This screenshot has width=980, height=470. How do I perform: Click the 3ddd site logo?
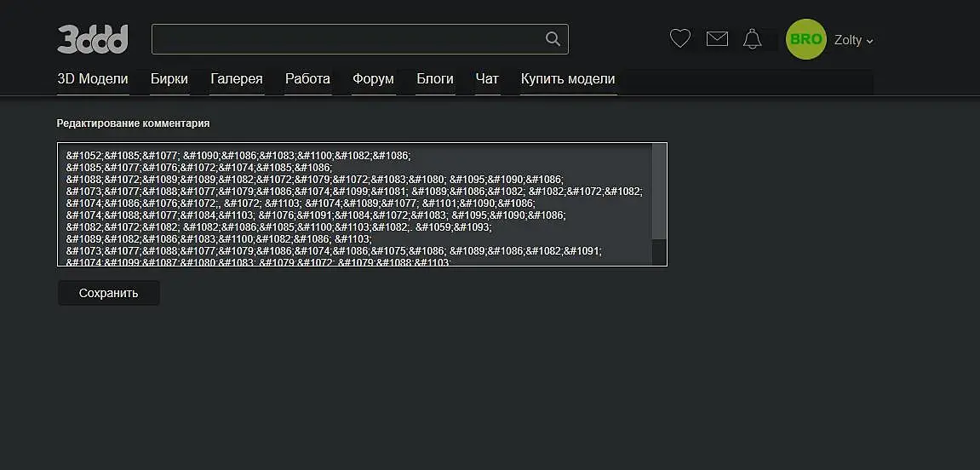point(93,39)
